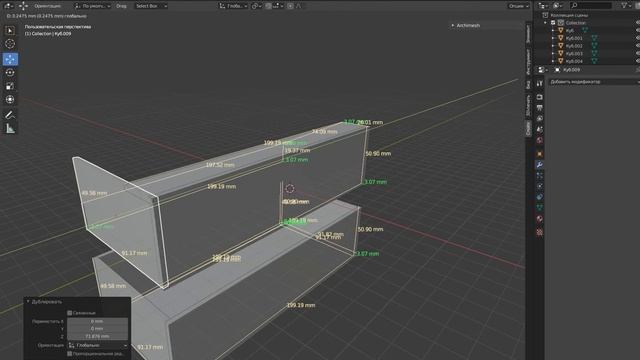The width and height of the screenshot is (640, 360).
Task: Toggle the snapping magnet in viewport header
Action: point(268,6)
